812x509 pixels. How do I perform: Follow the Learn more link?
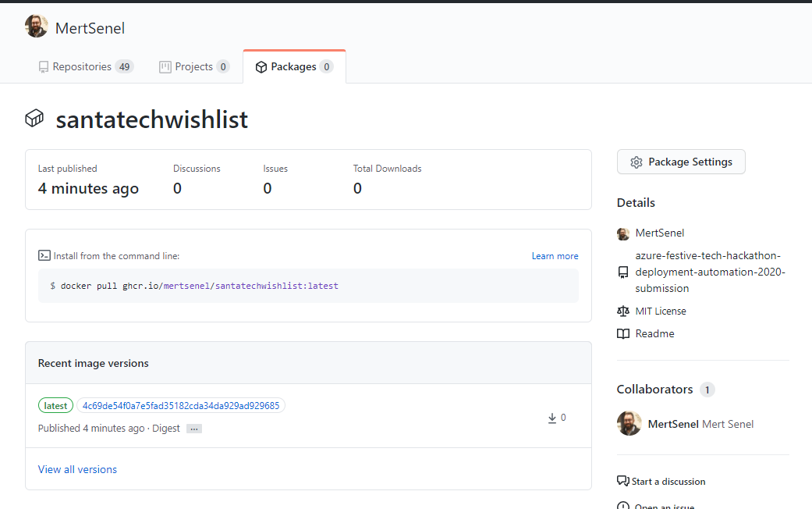555,256
